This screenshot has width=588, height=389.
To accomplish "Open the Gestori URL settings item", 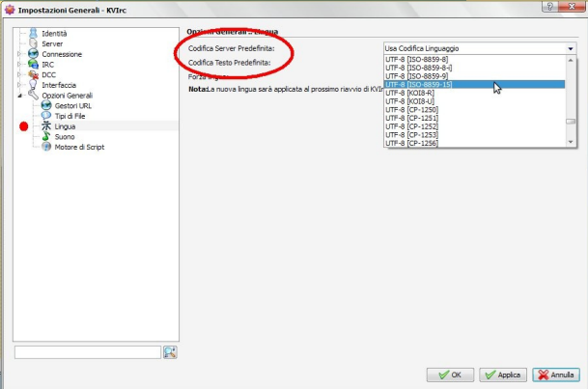I will pyautogui.click(x=73, y=105).
